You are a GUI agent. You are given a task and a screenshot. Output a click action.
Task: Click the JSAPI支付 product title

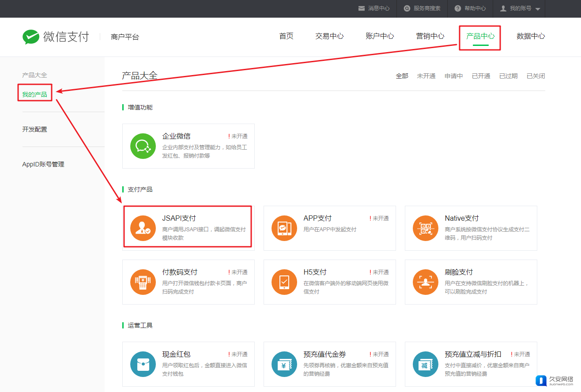point(179,218)
